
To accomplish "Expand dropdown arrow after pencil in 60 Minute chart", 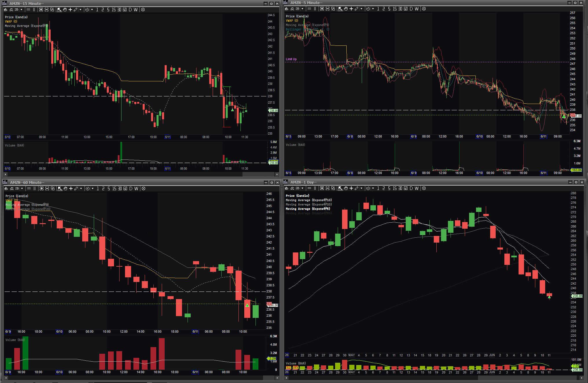I will (x=81, y=188).
